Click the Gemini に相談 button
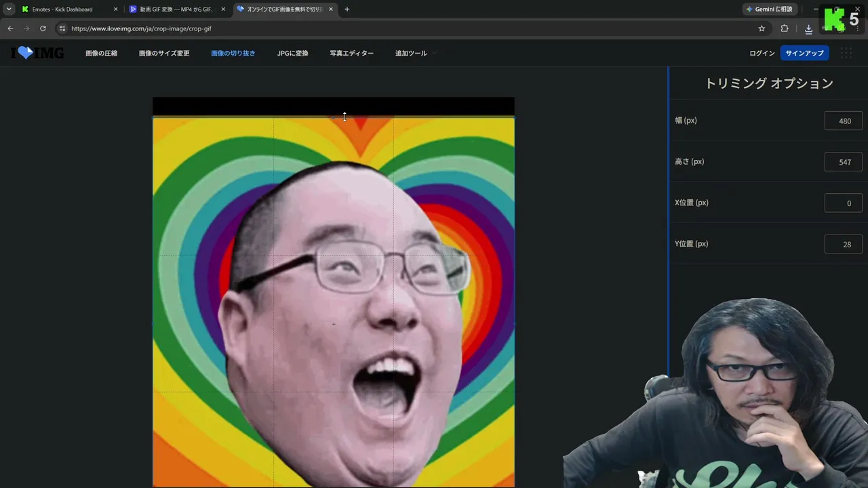Screen dimensions: 868x488 tap(769, 9)
